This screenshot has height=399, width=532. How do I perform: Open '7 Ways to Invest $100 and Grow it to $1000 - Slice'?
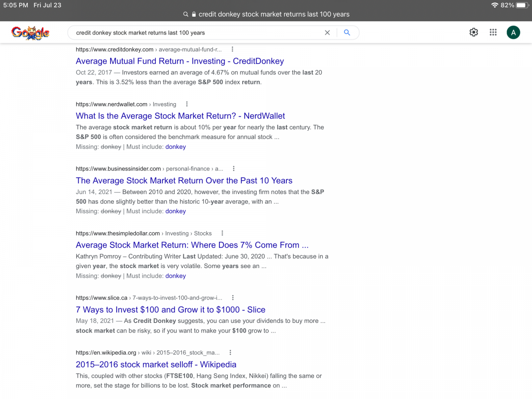tap(170, 310)
